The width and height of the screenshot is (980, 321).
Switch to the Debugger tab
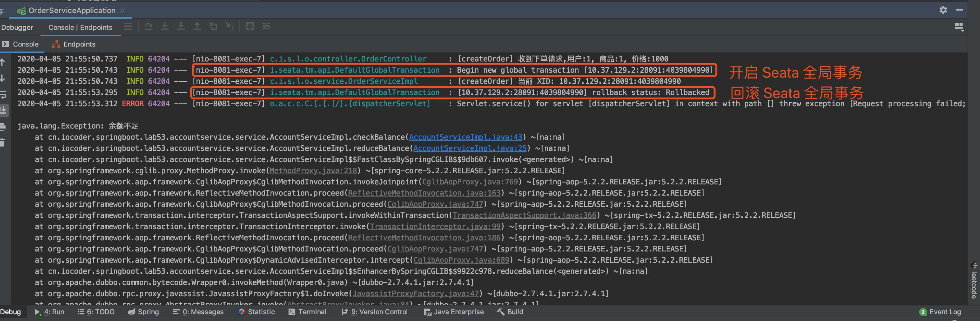coord(17,27)
